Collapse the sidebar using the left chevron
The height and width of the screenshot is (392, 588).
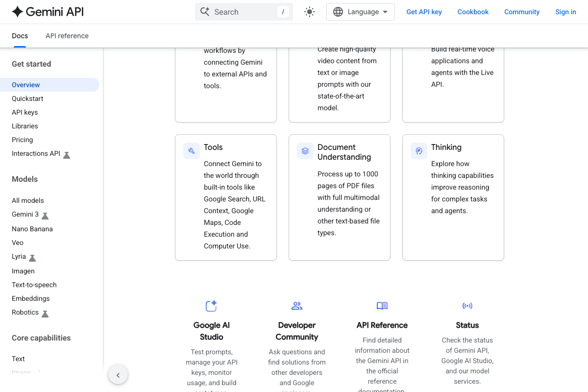pos(118,374)
